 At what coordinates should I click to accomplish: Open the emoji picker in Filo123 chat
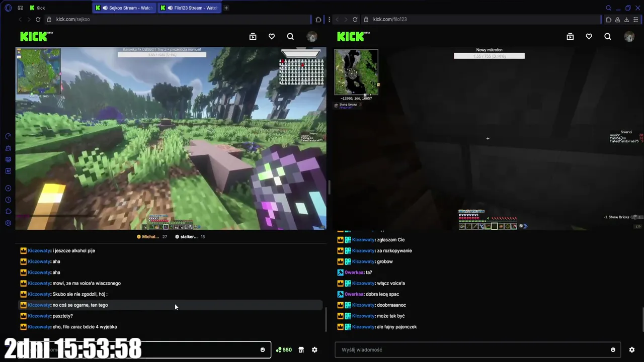613,350
